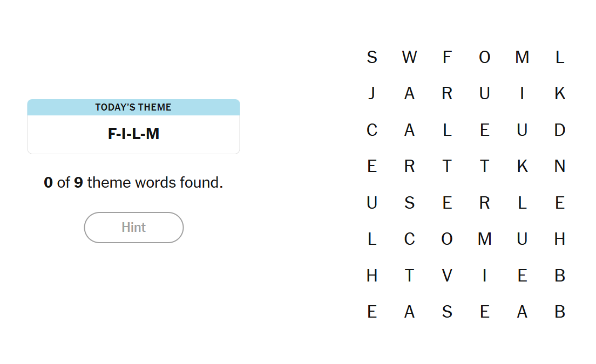Tap the letter V tile
Screen dimensions: 596x364
pyautogui.click(x=447, y=276)
